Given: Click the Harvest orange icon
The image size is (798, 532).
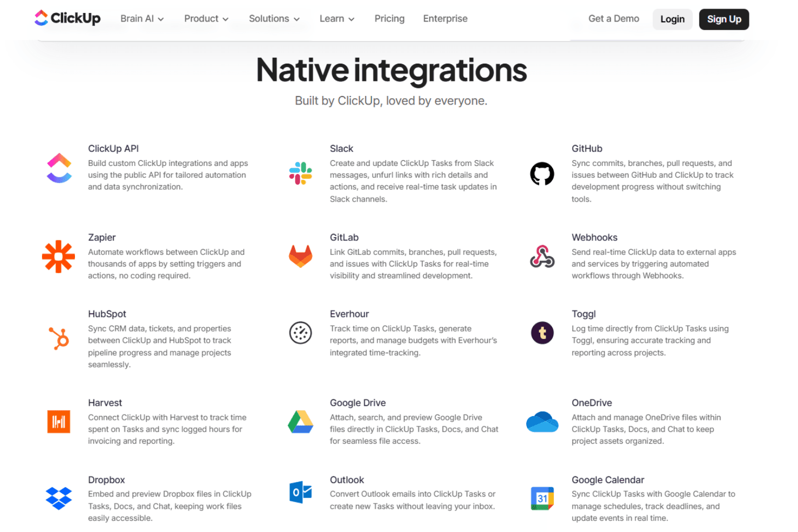Looking at the screenshot, I should (58, 422).
